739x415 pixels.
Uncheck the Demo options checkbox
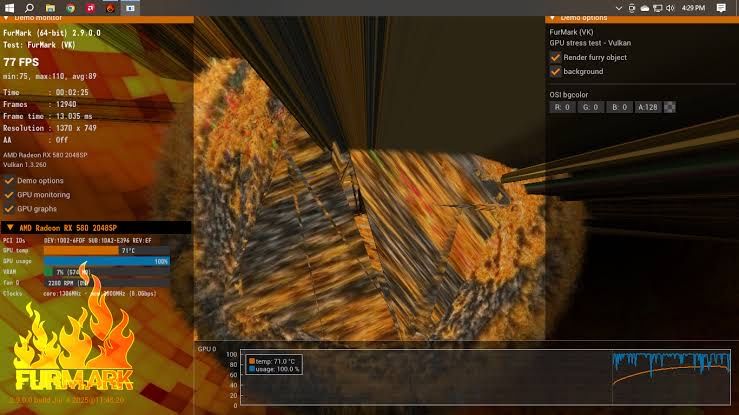9,180
